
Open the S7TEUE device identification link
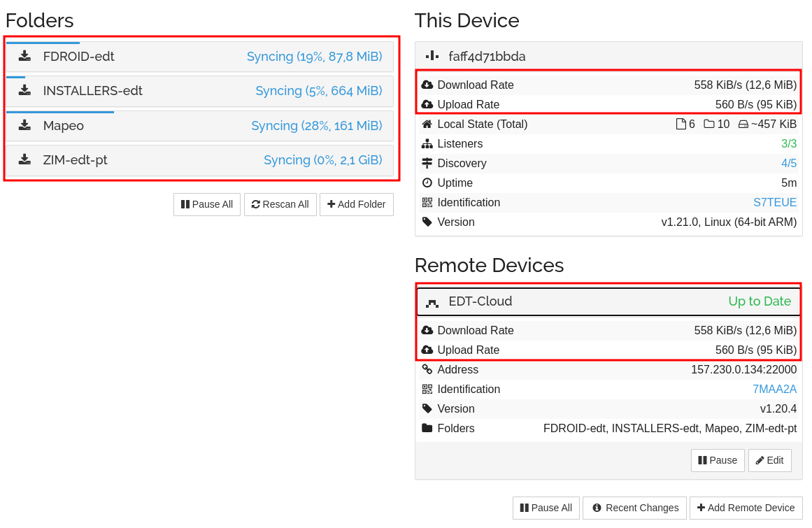click(x=774, y=203)
